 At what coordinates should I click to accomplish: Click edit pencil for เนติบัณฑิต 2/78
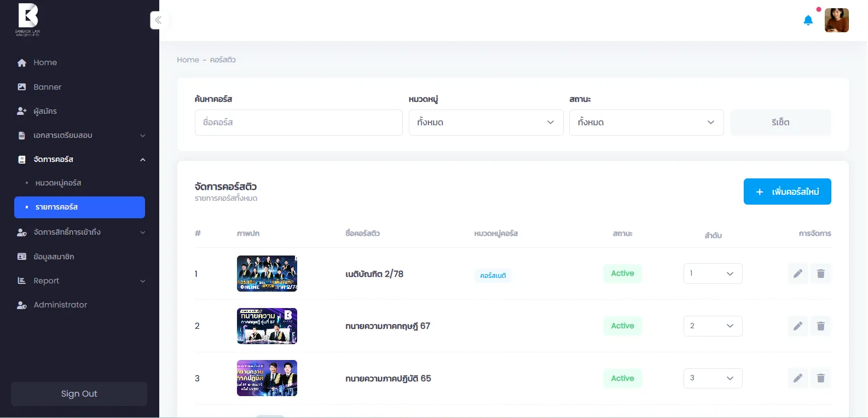tap(798, 274)
